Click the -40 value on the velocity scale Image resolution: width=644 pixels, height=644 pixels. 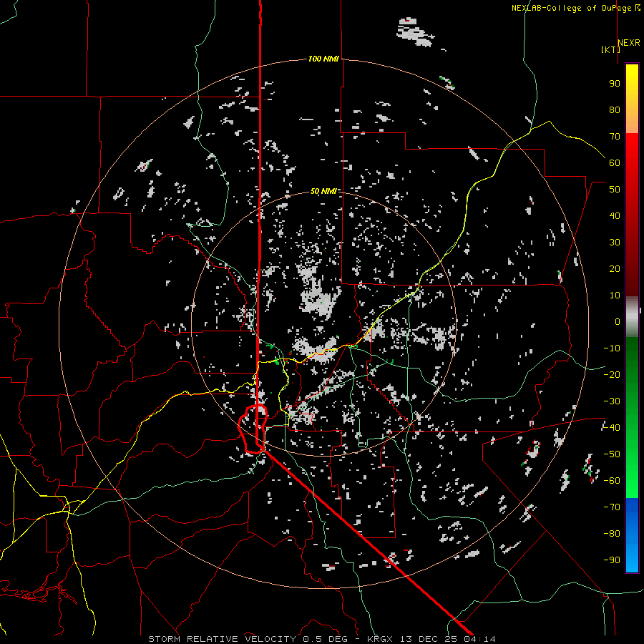point(612,428)
